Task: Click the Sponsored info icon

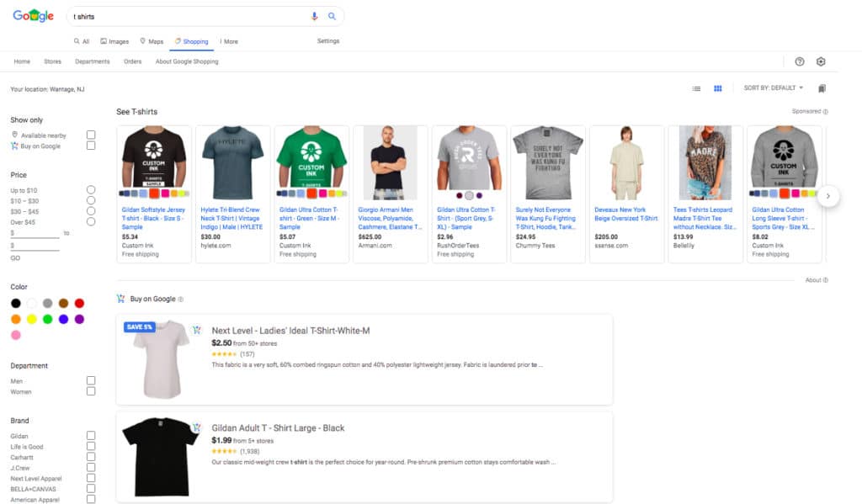Action: pyautogui.click(x=825, y=112)
